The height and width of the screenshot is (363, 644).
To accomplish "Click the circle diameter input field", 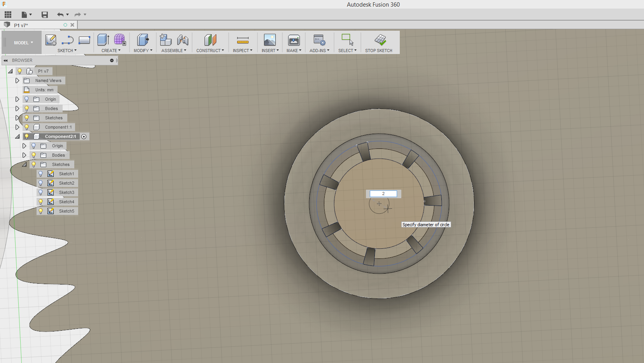I will 383,194.
